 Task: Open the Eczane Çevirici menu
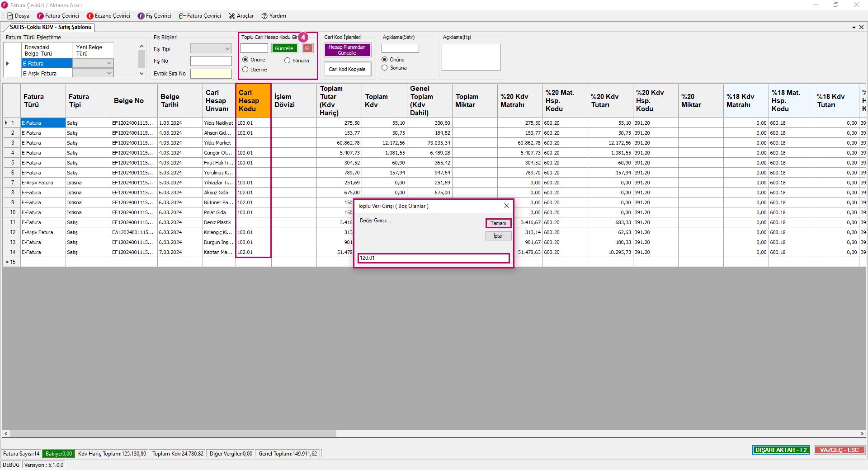point(108,16)
